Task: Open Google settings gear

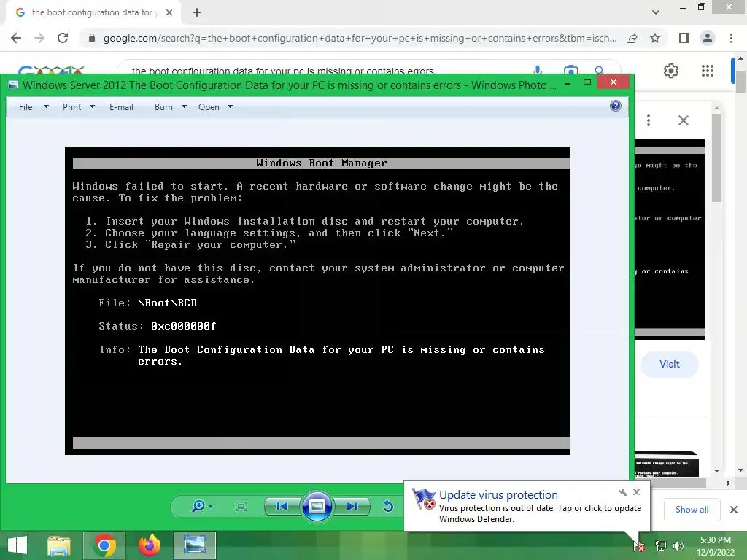Action: (x=671, y=71)
